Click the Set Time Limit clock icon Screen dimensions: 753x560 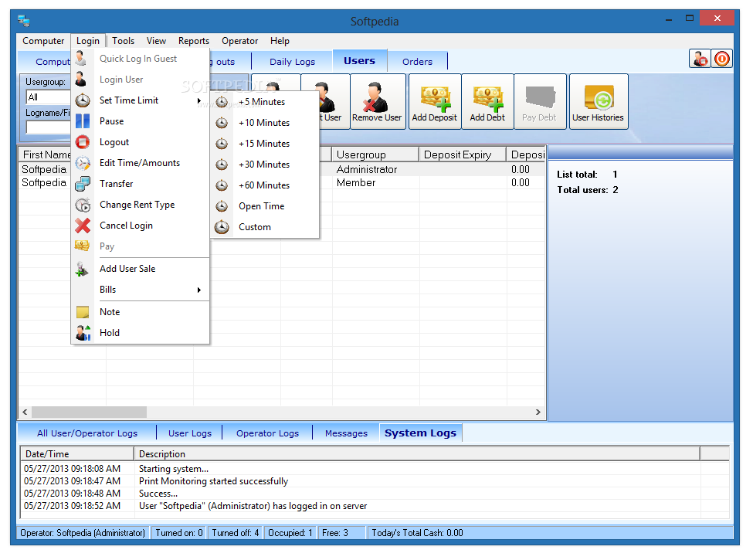click(x=83, y=100)
